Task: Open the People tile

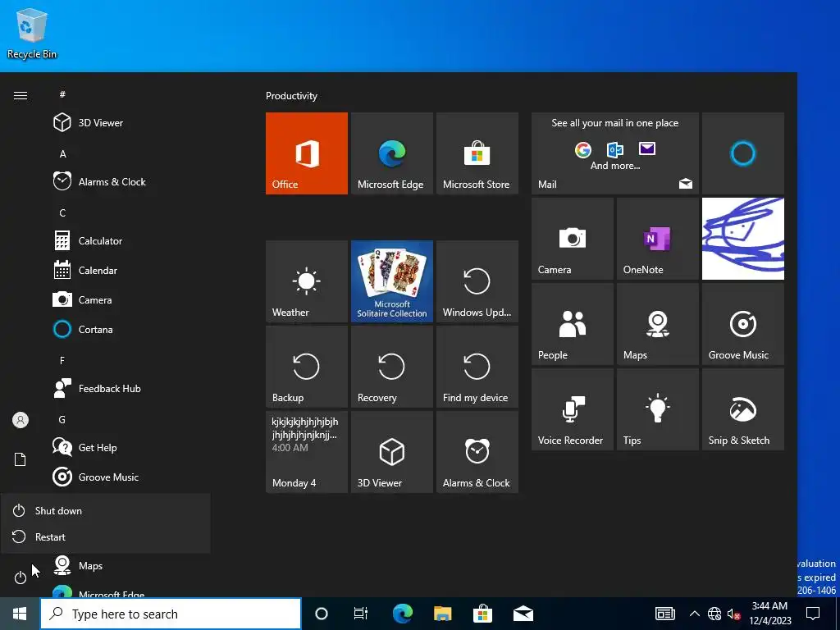Action: click(572, 323)
